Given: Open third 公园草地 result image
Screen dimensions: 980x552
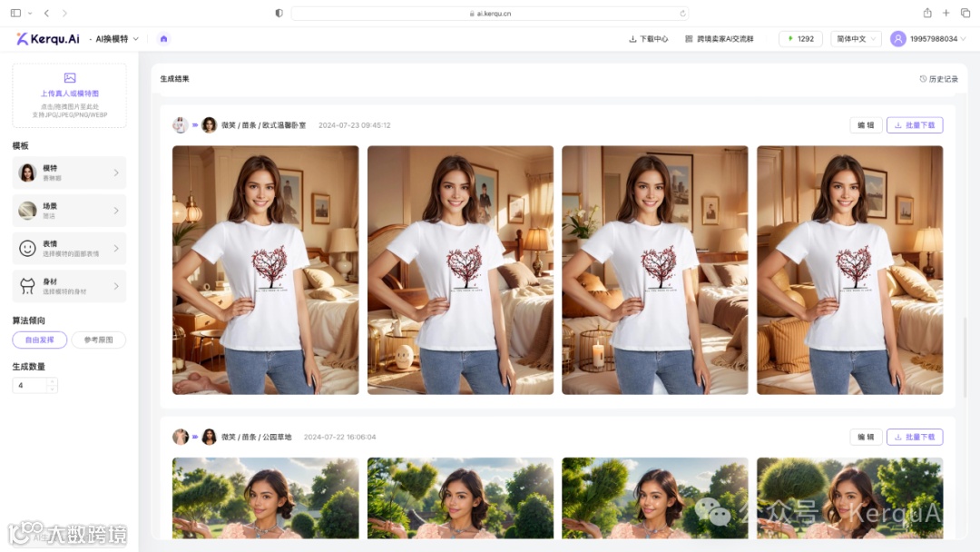Looking at the screenshot, I should (x=655, y=498).
